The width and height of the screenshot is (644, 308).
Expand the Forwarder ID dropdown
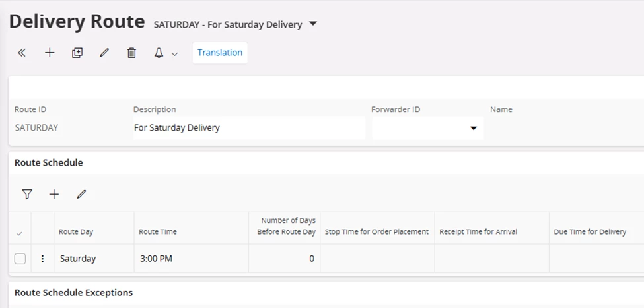point(474,128)
